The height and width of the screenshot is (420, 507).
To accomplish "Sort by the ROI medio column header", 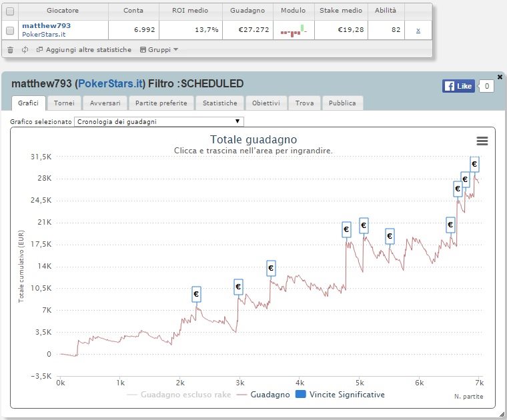I will (190, 11).
